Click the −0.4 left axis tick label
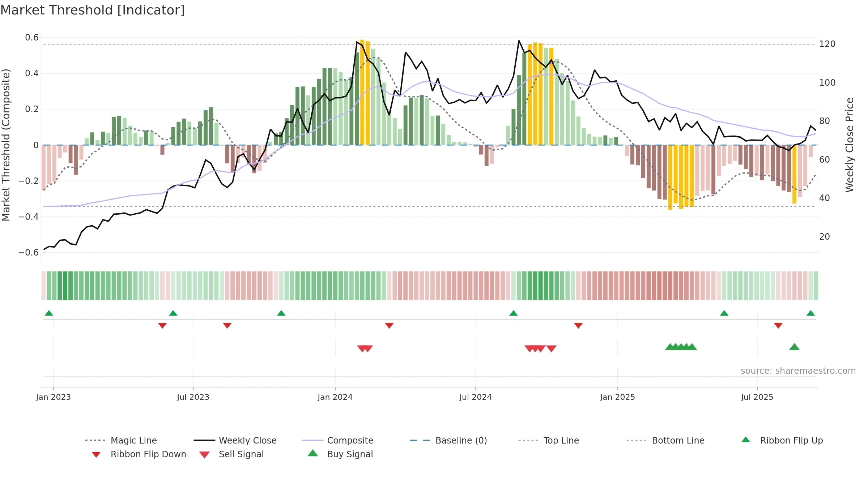The image size is (868, 488). point(29,217)
